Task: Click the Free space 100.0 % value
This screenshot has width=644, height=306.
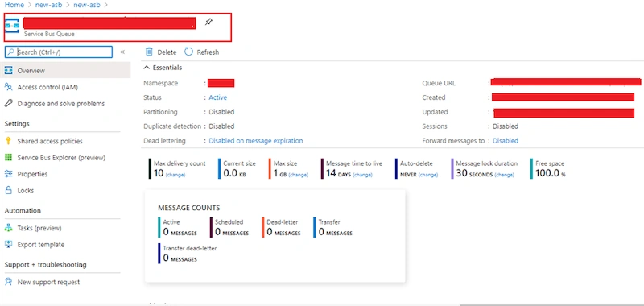Action: point(551,174)
